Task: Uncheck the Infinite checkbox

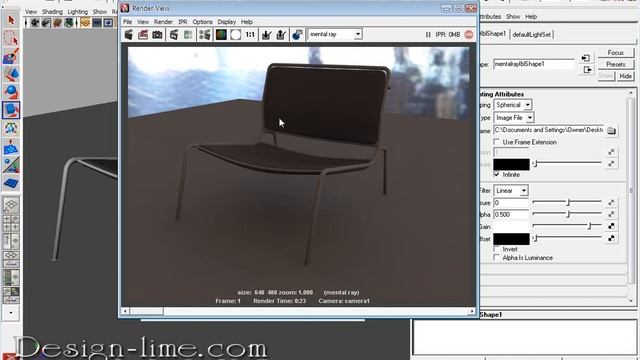Action: click(x=497, y=174)
